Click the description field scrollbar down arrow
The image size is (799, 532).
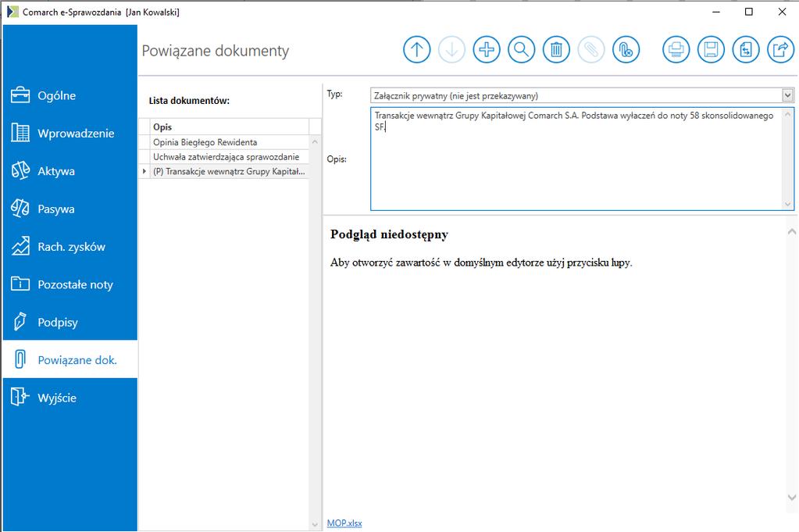(x=788, y=204)
